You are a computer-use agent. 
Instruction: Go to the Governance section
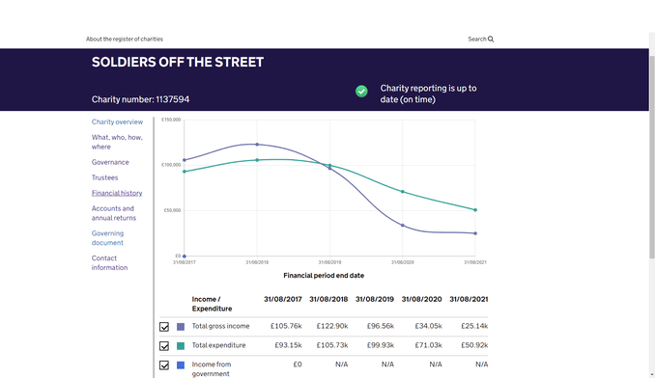110,162
